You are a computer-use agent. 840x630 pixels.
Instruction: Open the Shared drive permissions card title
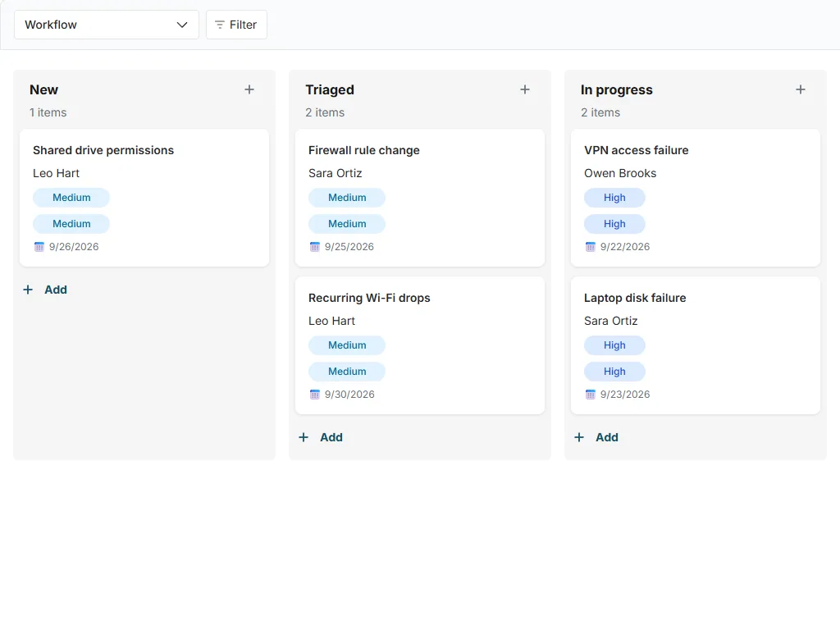(x=103, y=151)
